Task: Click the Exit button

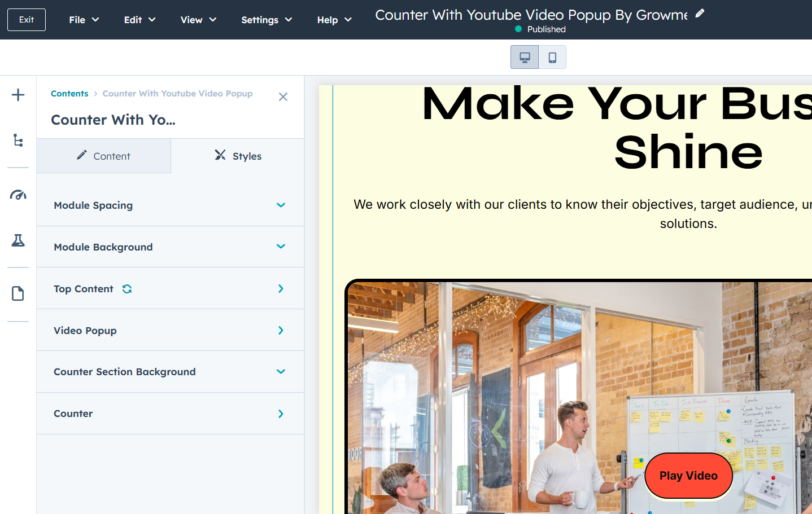Action: [x=27, y=20]
